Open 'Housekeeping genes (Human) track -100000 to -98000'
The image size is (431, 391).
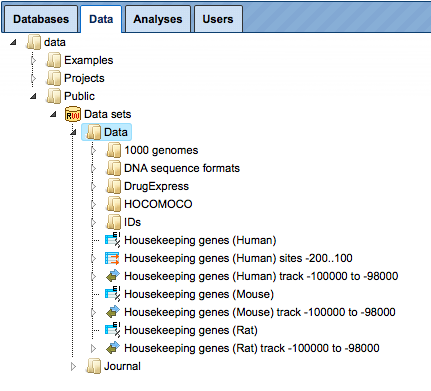(261, 276)
